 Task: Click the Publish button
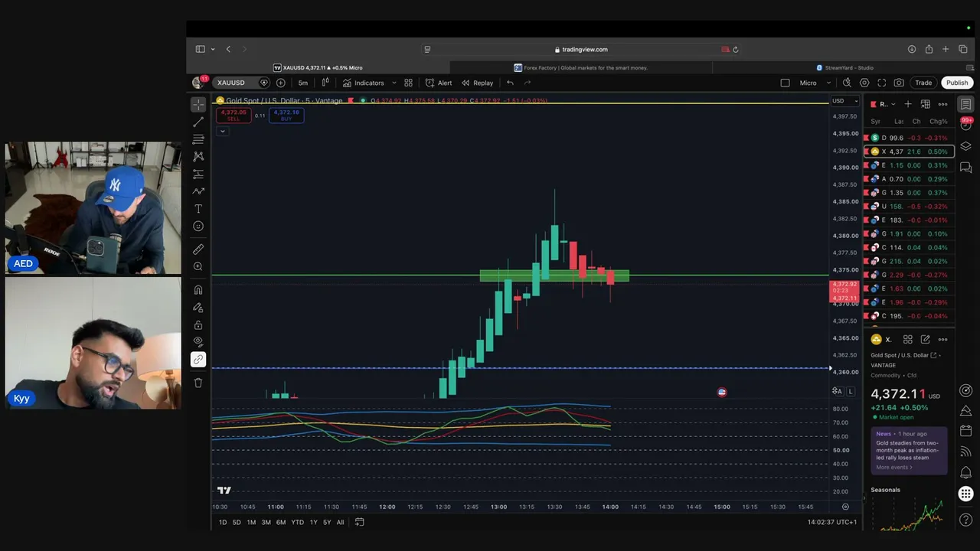pyautogui.click(x=957, y=83)
